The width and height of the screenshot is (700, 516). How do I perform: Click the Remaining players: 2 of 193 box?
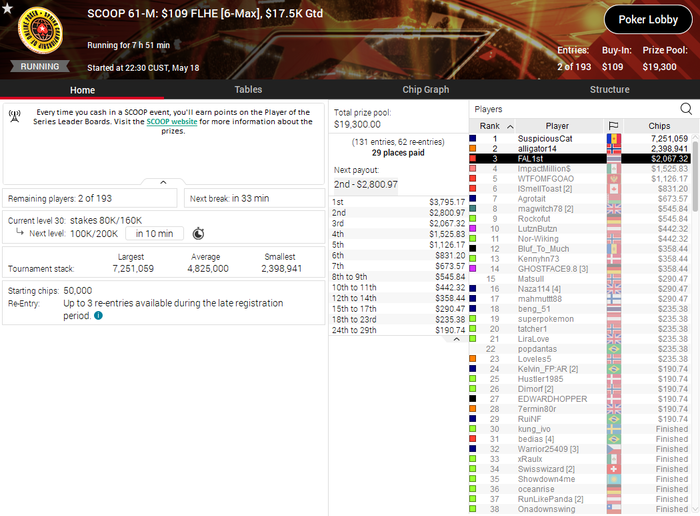pyautogui.click(x=90, y=198)
